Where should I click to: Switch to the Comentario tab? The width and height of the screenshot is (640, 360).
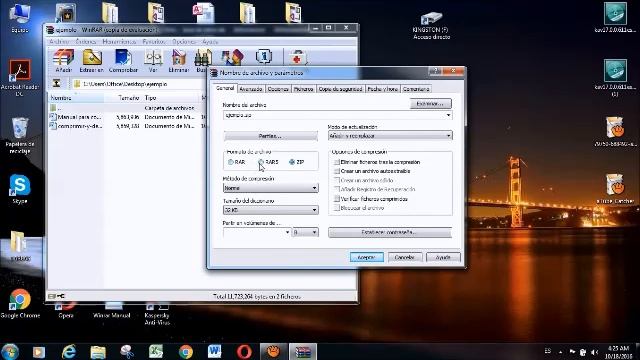click(416, 89)
